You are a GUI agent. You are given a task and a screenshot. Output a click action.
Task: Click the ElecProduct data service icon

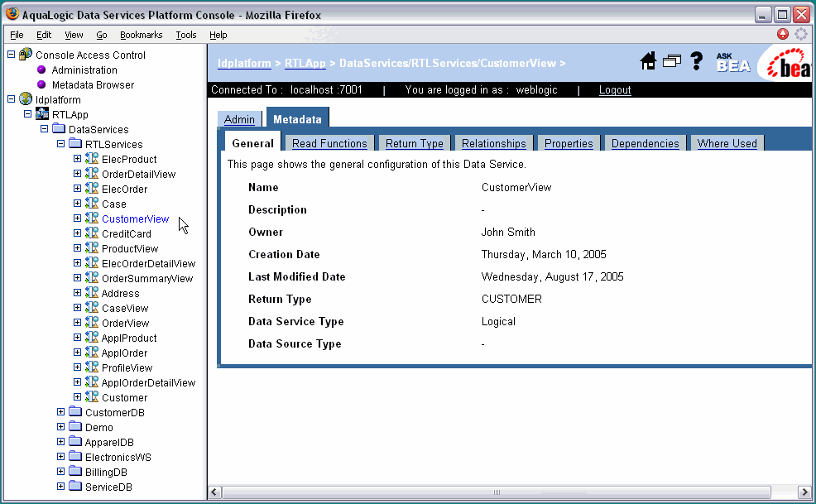(92, 158)
